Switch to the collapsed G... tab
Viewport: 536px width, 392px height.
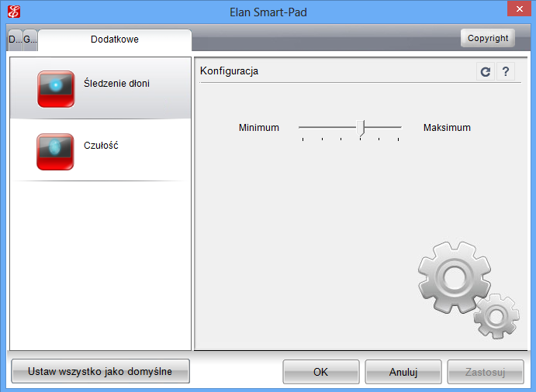30,40
